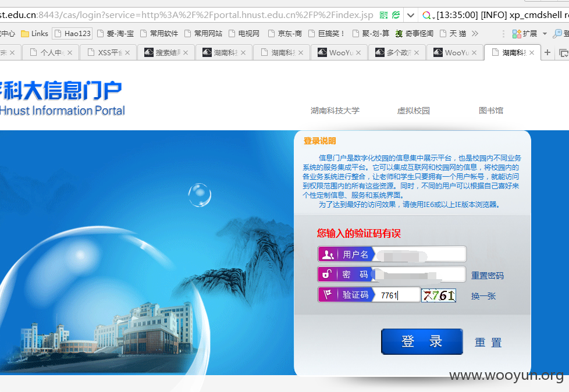
Task: Click the 重置 reset button
Action: point(489,343)
